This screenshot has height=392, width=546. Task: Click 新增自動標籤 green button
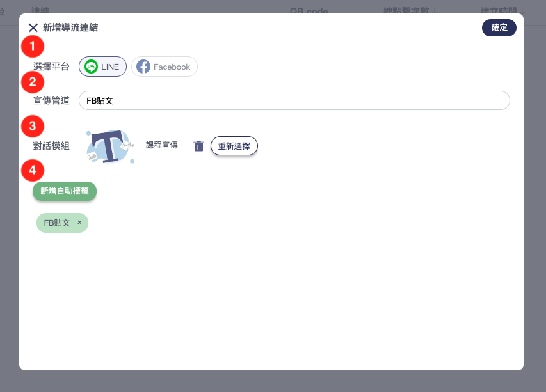pyautogui.click(x=65, y=191)
